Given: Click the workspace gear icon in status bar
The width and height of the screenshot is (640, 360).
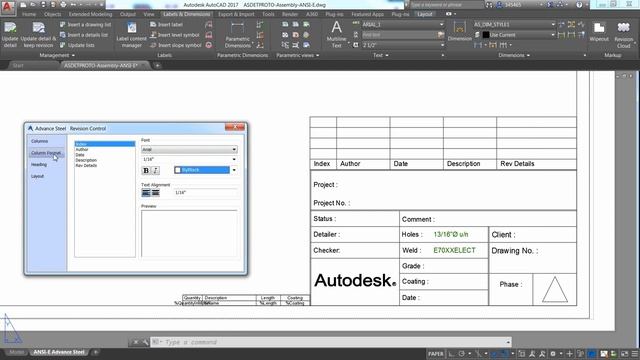Looking at the screenshot, I should pos(553,353).
